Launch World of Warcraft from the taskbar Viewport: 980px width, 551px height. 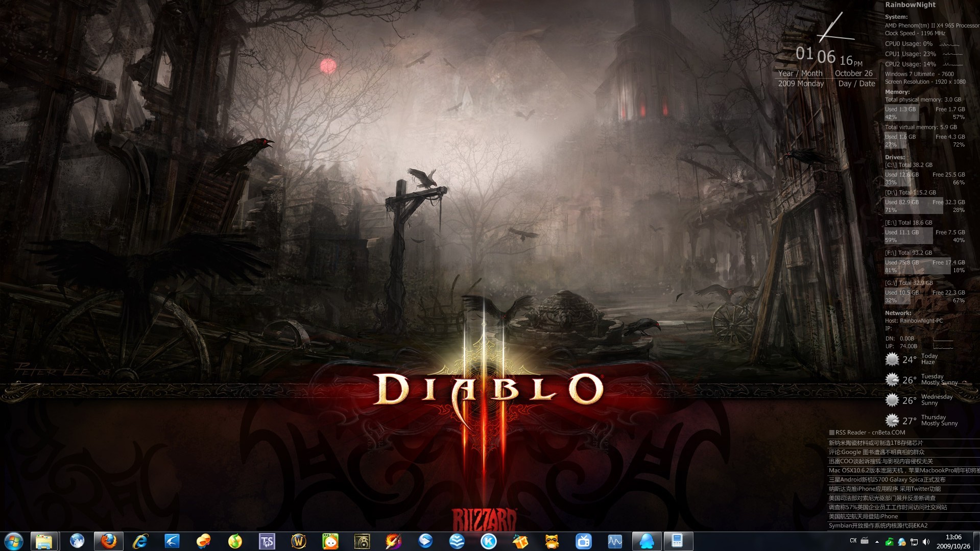(299, 541)
